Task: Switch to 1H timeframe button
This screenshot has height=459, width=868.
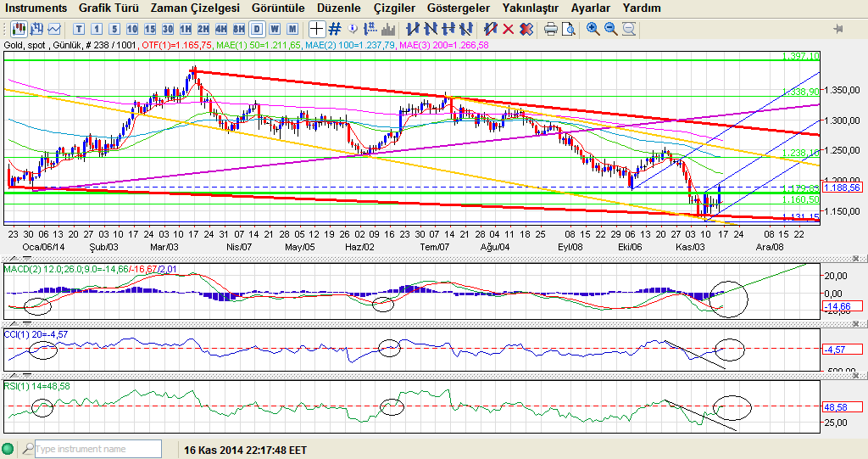Action: 186,29
